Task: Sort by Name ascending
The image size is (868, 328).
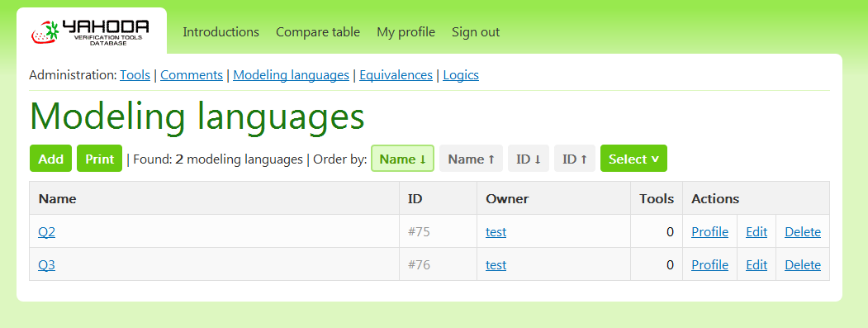Action: (471, 159)
